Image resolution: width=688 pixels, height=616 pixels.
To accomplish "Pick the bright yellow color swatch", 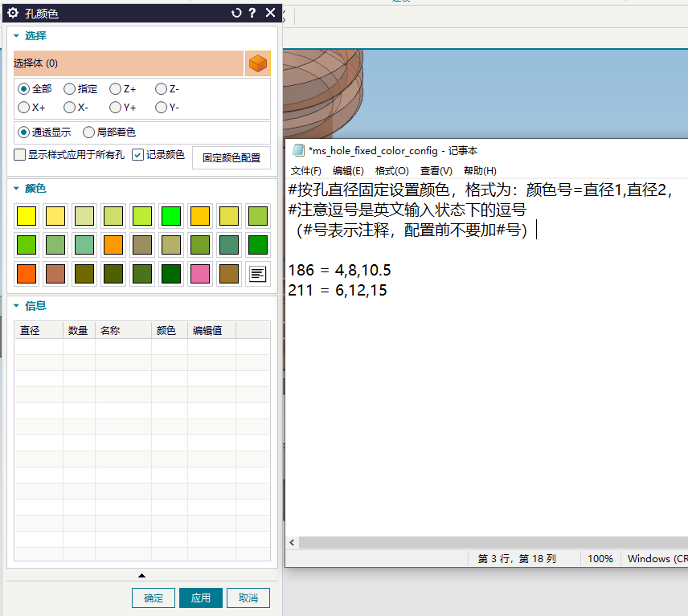I will (27, 216).
